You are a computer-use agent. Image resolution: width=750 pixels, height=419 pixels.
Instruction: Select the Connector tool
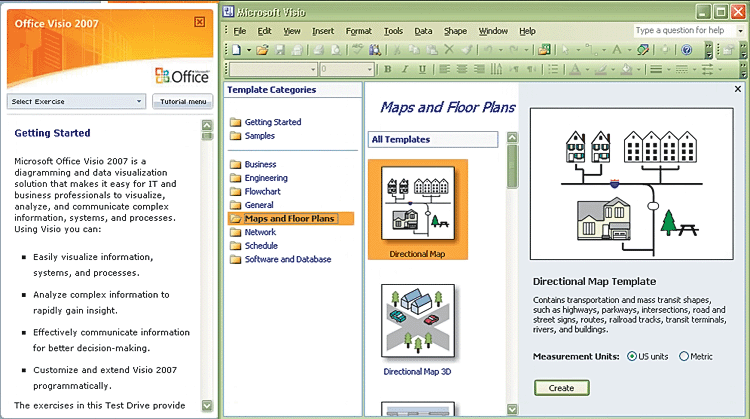591,49
